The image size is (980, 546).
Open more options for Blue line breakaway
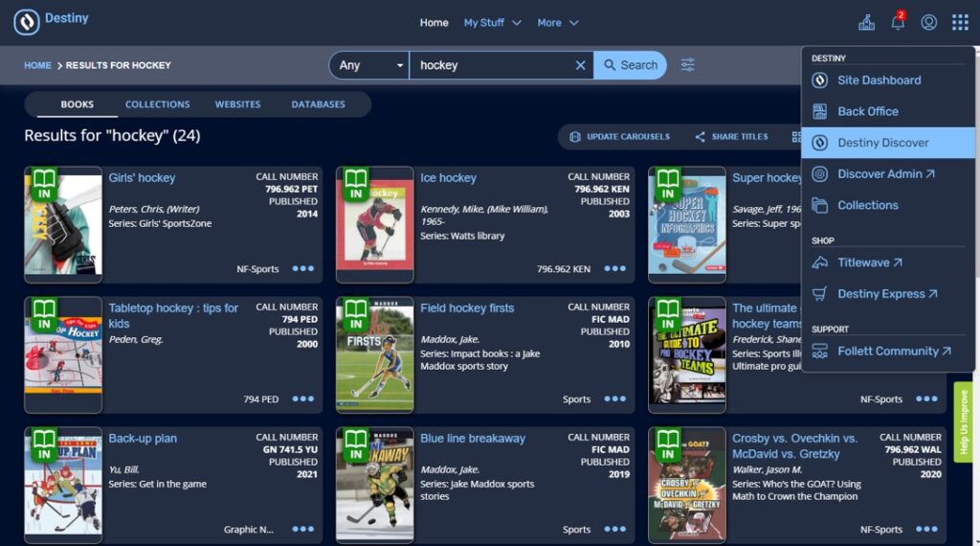615,529
